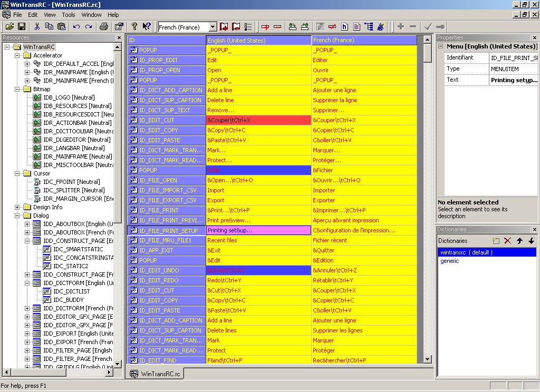Click the context help arrow-question icon
The height and width of the screenshot is (392, 540).
[147, 26]
